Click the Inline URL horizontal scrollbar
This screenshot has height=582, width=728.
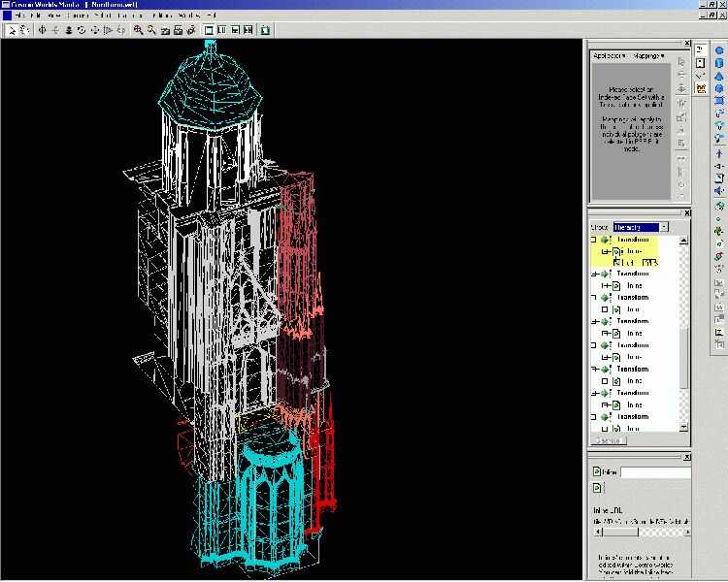tap(641, 532)
